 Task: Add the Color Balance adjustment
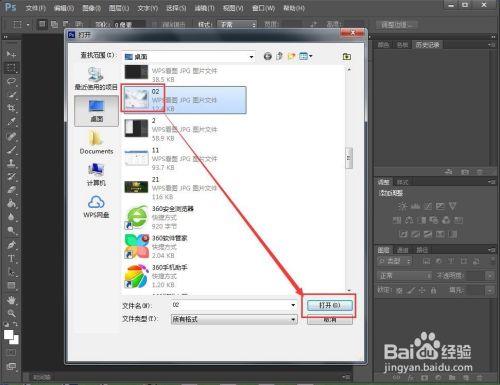tap(409, 220)
